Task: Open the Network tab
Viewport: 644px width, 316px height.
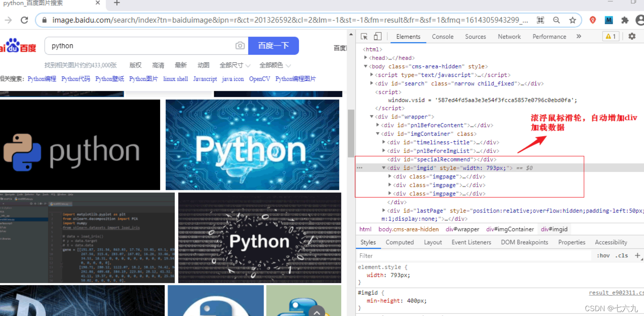Action: pos(509,37)
